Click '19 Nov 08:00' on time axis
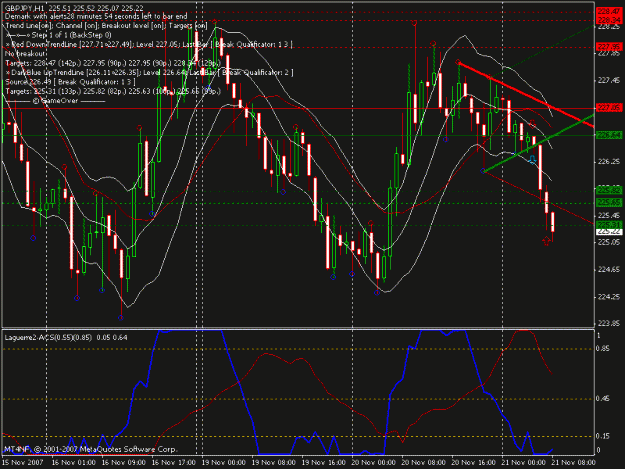This screenshot has width=625, height=469. click(273, 463)
